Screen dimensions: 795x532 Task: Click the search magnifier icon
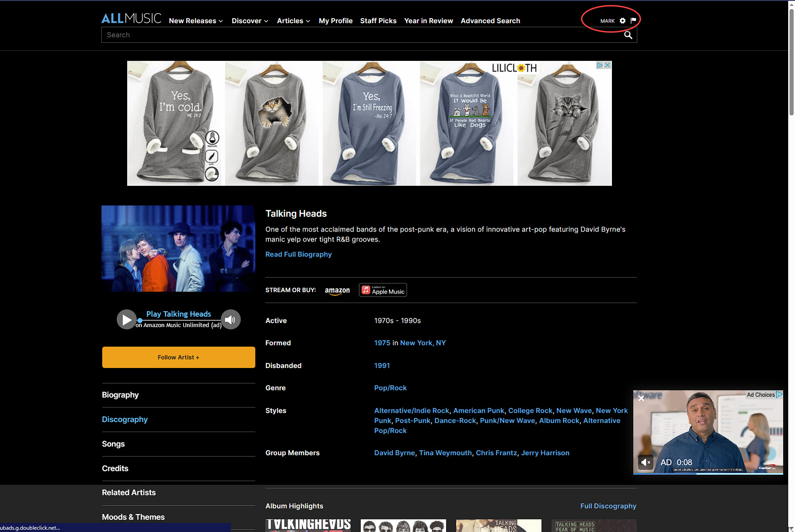tap(628, 35)
